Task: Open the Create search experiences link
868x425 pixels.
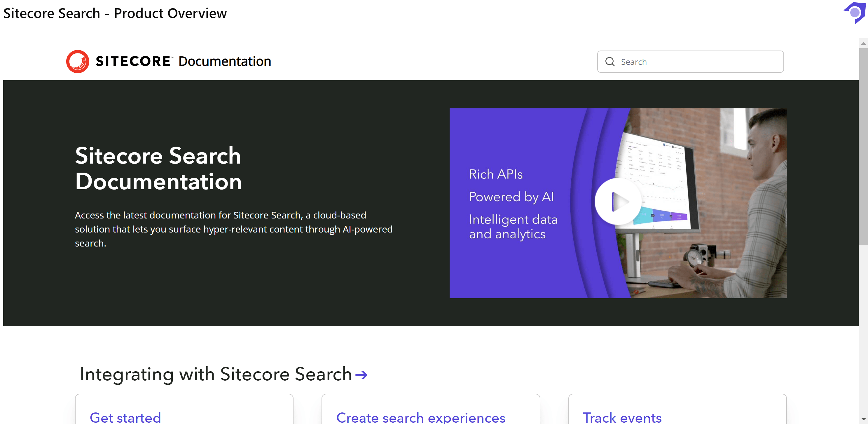Action: tap(420, 418)
